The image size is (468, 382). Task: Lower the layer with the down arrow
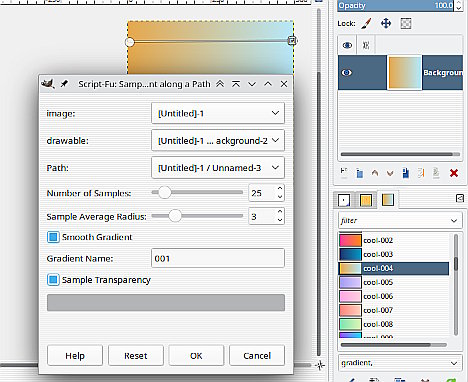click(x=390, y=173)
